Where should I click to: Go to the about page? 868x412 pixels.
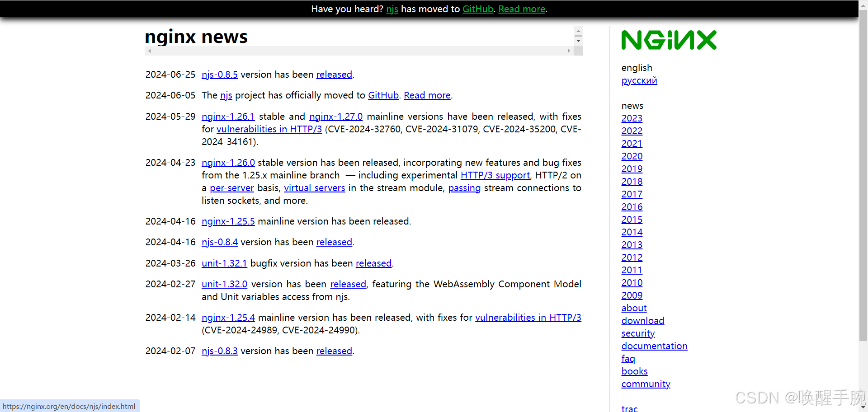click(x=634, y=308)
